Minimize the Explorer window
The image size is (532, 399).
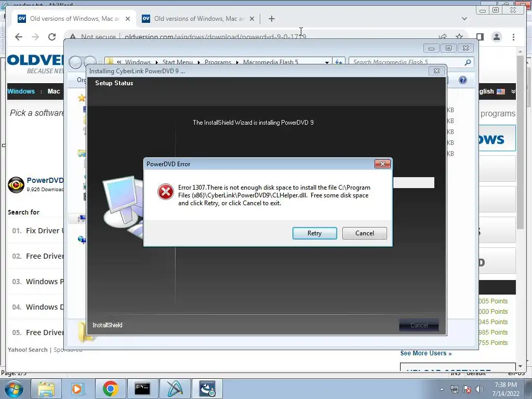(431, 48)
